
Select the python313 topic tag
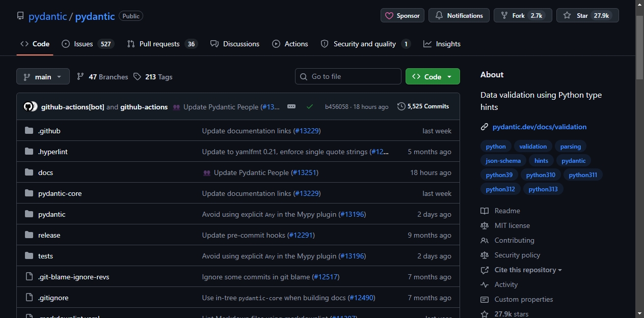click(x=543, y=189)
